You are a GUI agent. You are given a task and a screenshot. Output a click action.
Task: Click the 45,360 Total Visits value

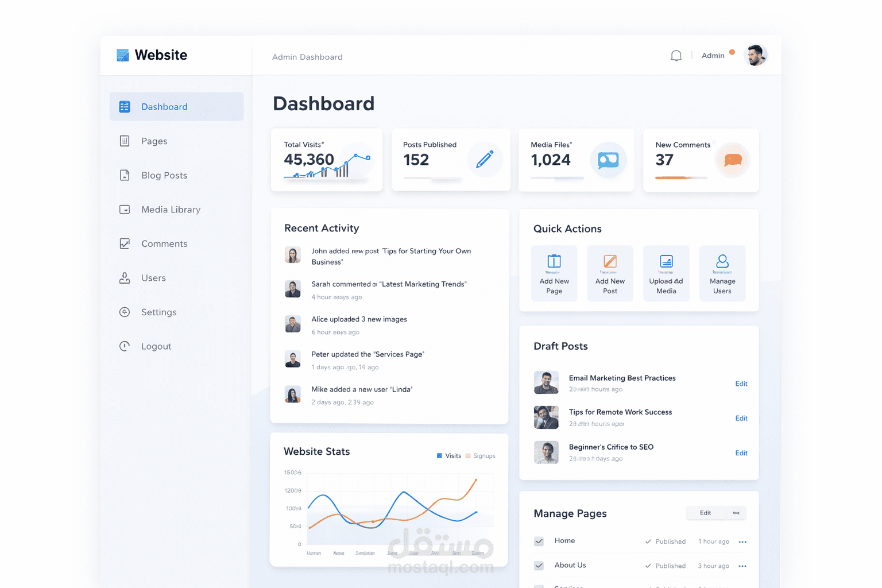pos(309,160)
